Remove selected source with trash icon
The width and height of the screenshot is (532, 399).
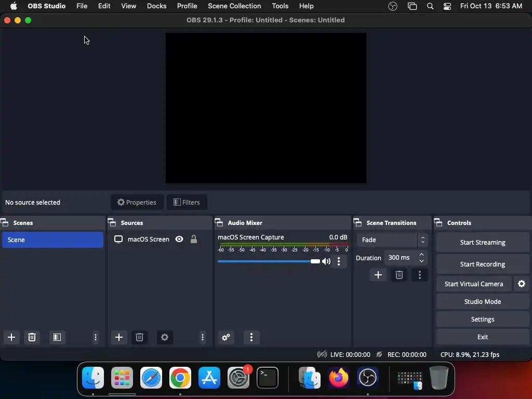139,337
